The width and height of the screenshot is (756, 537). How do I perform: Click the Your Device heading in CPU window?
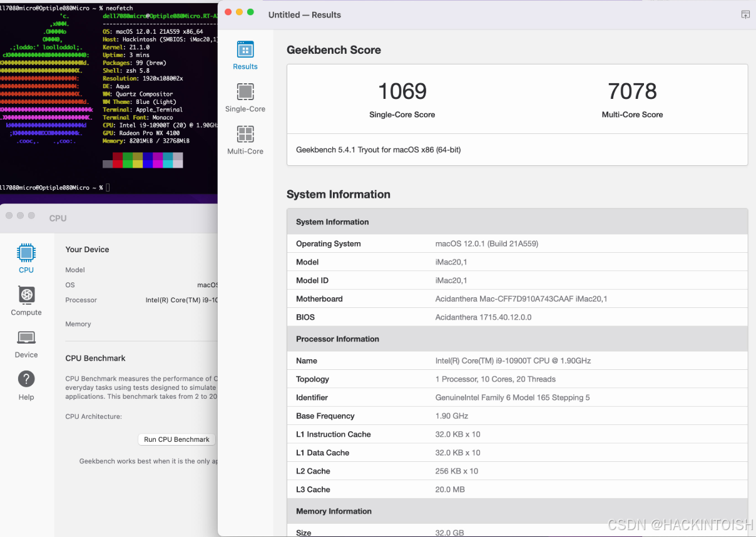[x=87, y=249]
